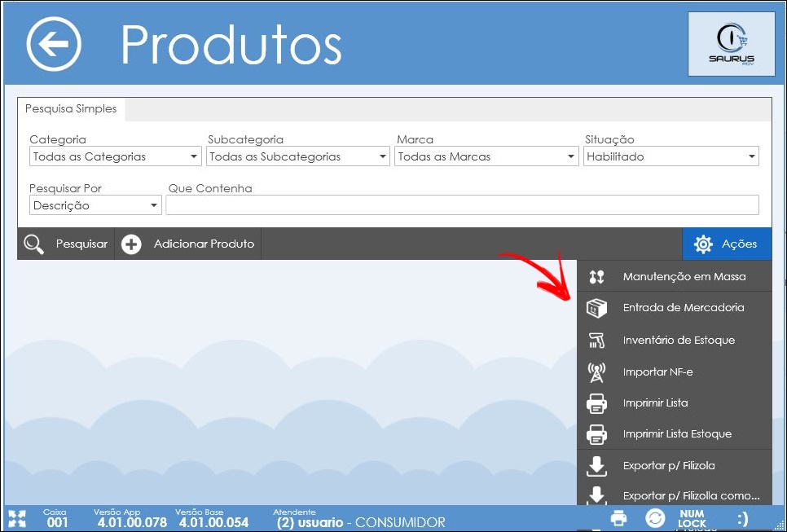Click the Saurus PDV logo
The image size is (787, 532).
[732, 44]
